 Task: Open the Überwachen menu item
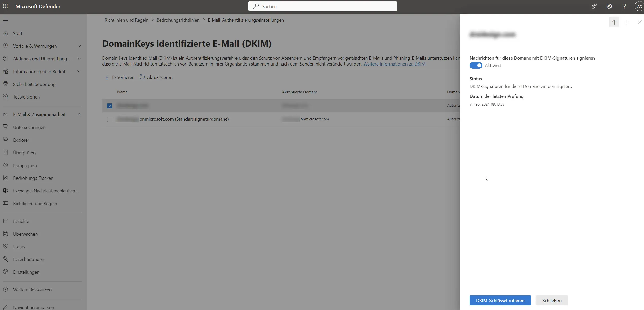tap(25, 234)
